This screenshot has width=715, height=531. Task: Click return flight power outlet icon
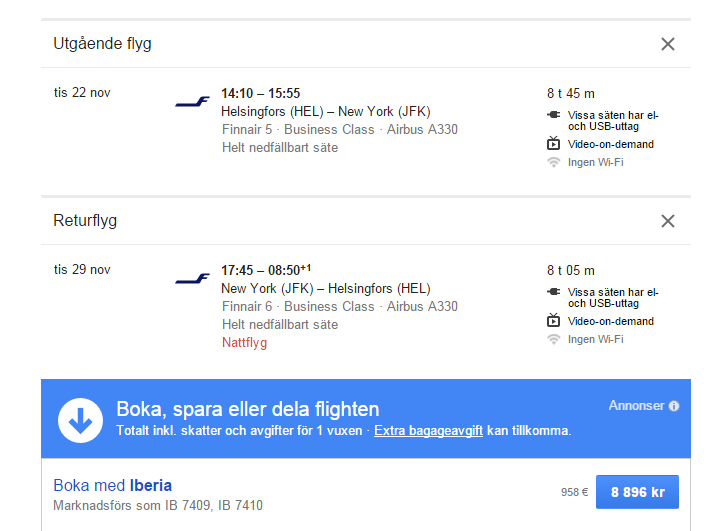[x=553, y=292]
